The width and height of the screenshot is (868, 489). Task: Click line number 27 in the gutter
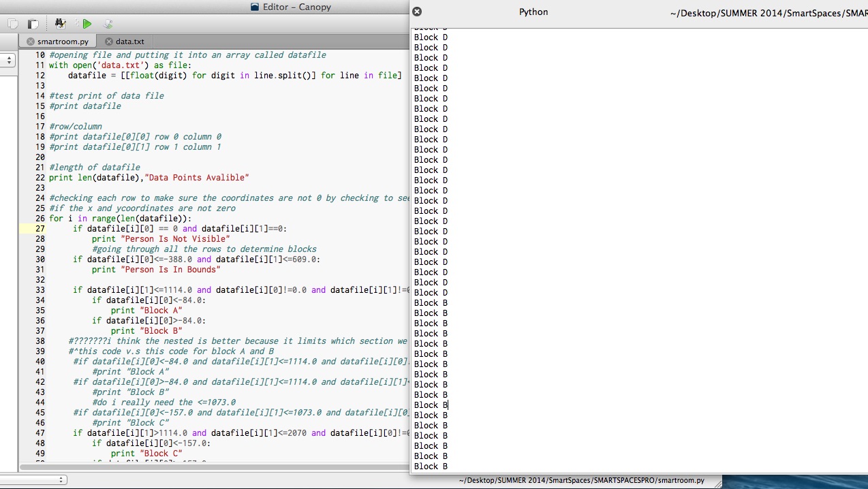coord(40,229)
